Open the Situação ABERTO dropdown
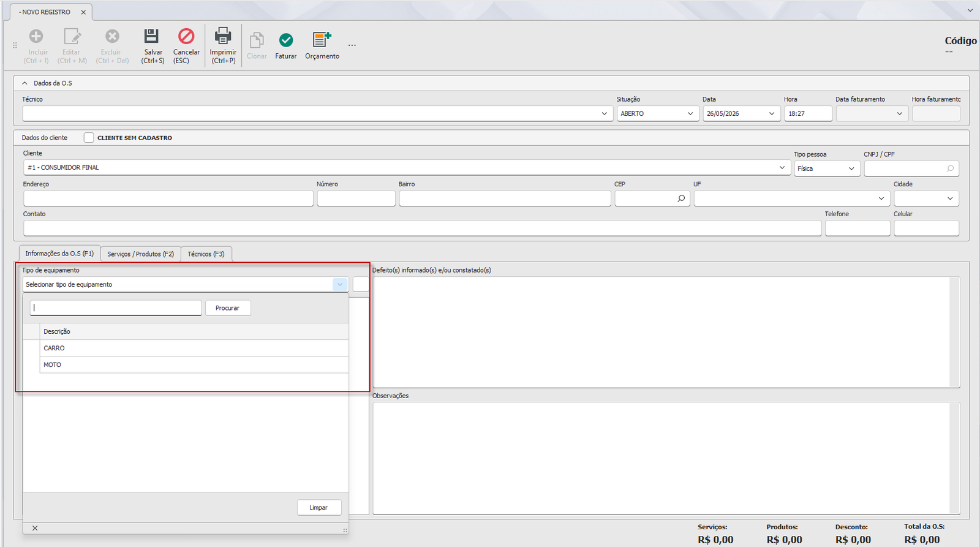The image size is (980, 547). (x=690, y=113)
